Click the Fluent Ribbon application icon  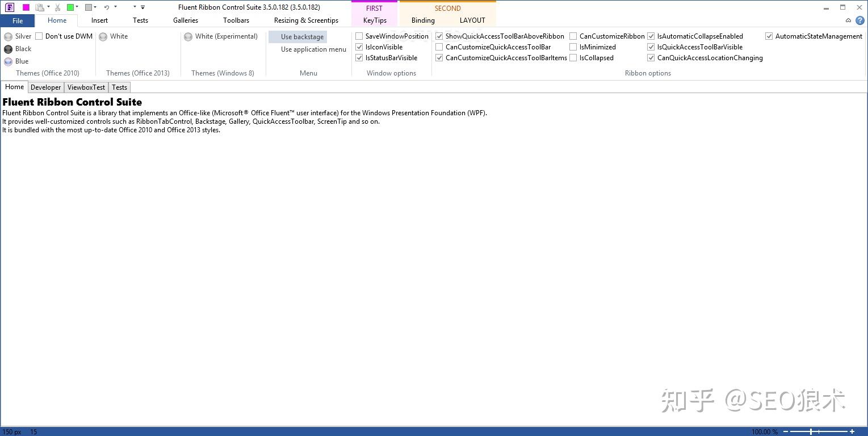coord(10,7)
